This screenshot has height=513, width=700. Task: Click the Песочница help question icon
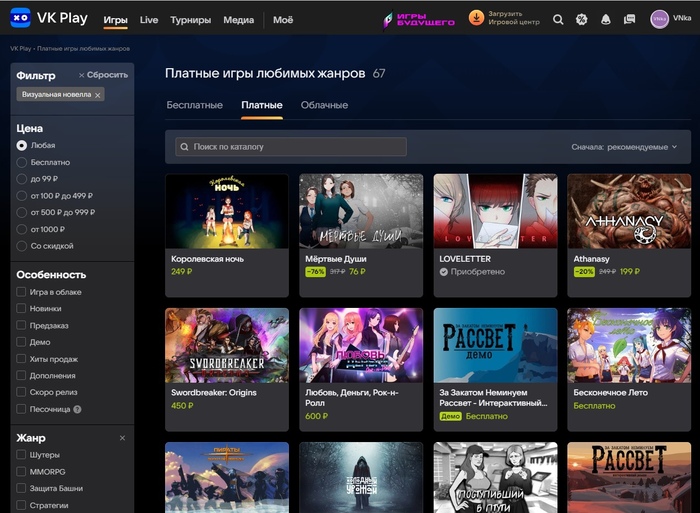tap(77, 409)
